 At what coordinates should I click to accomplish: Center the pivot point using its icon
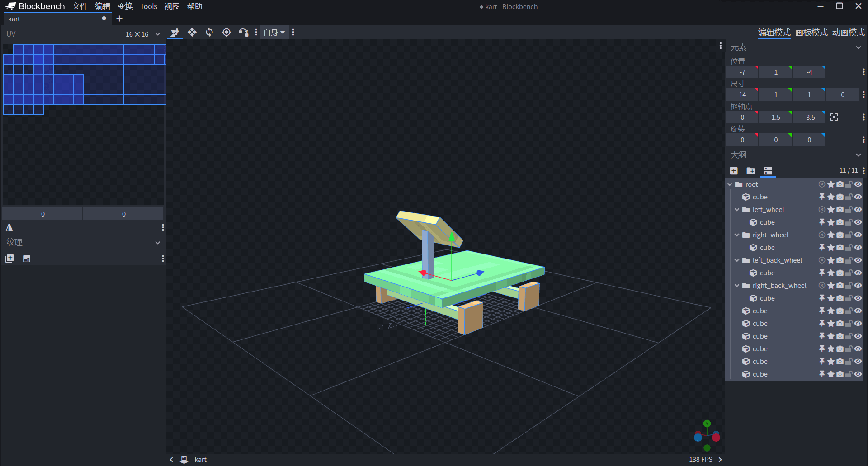(834, 117)
